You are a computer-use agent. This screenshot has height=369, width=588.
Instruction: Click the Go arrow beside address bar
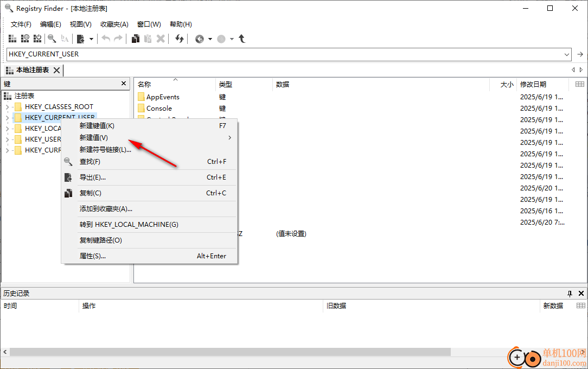[x=580, y=54]
